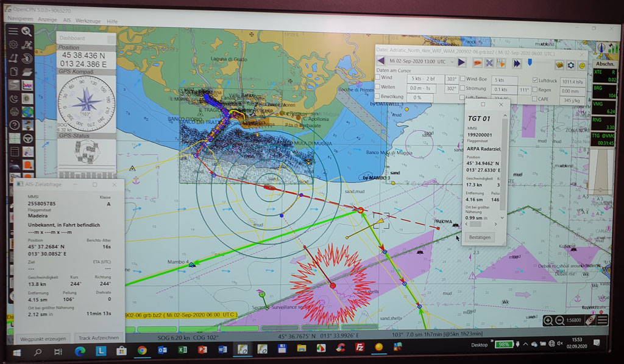Open FileZilla from the taskbar

point(360,348)
